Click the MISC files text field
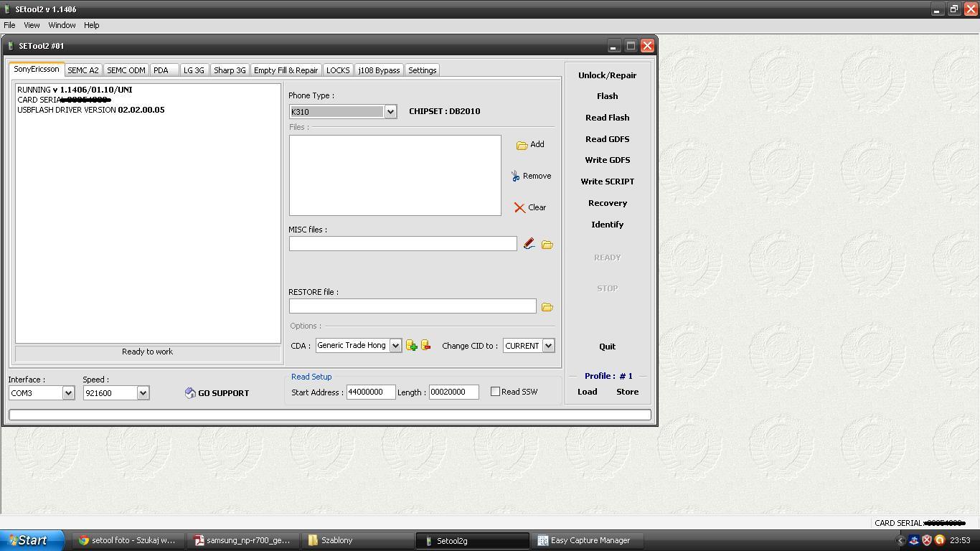The width and height of the screenshot is (980, 551). [x=402, y=244]
